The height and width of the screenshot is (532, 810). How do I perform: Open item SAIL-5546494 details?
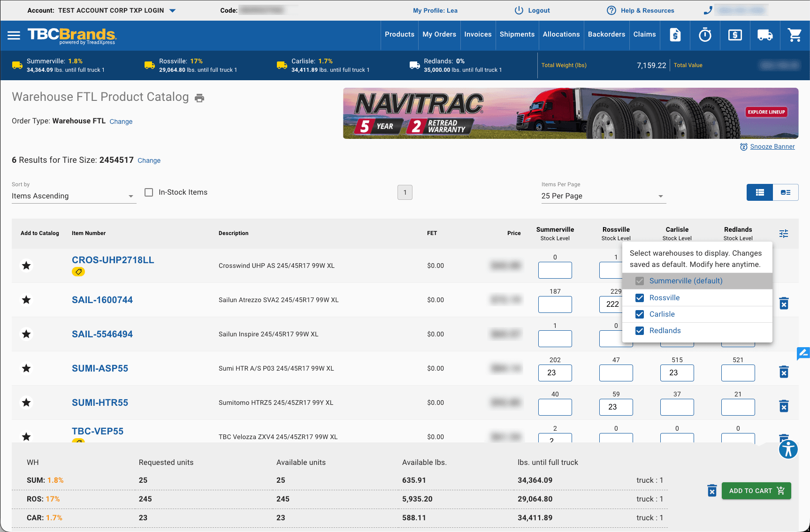pos(102,334)
